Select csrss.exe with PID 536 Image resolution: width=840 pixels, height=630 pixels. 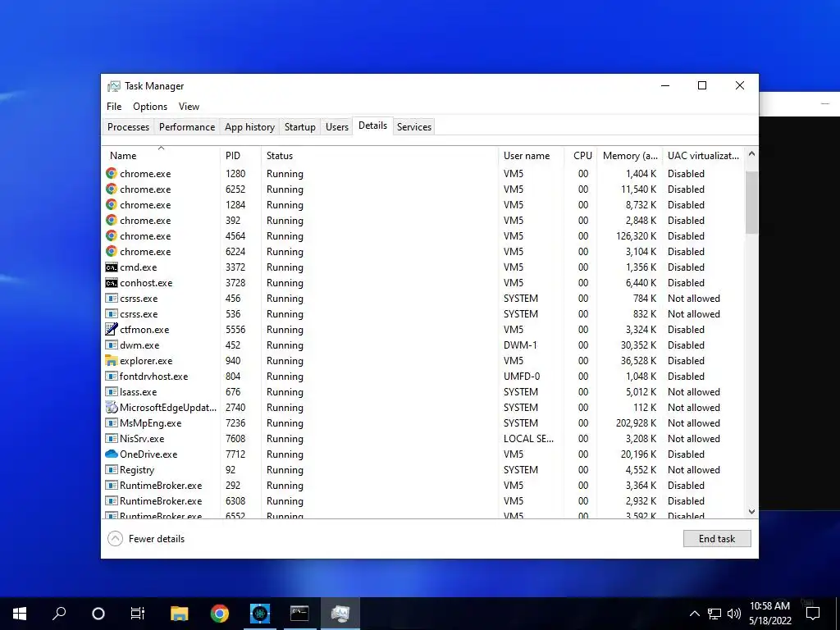pos(423,314)
